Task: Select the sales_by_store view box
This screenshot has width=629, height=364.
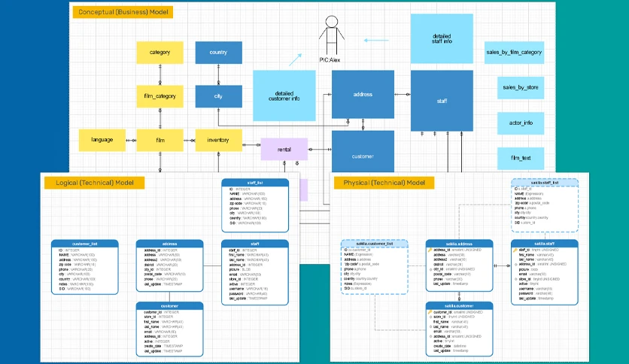Action: coord(521,87)
